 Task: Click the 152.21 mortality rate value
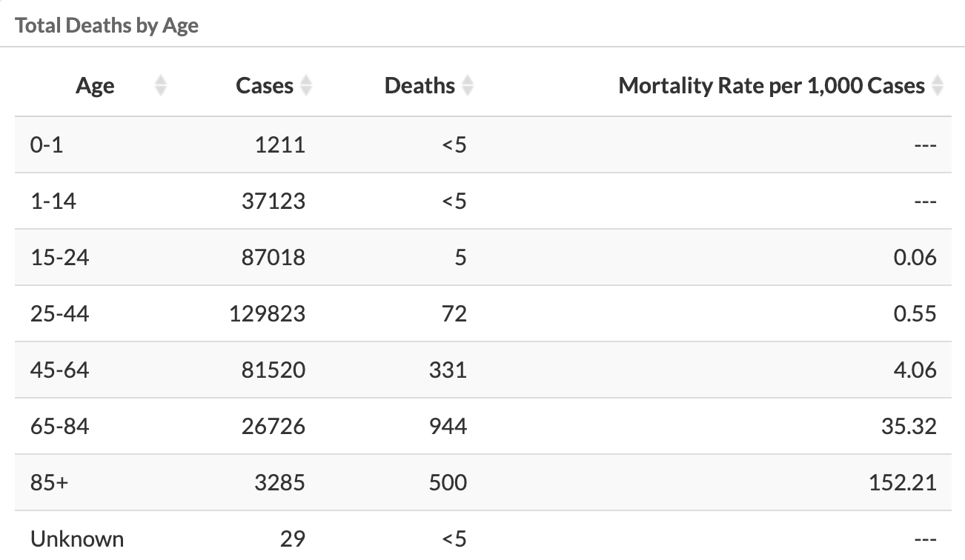903,482
